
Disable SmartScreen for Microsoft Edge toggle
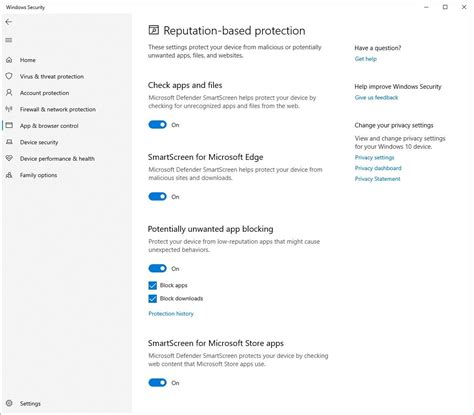(157, 197)
